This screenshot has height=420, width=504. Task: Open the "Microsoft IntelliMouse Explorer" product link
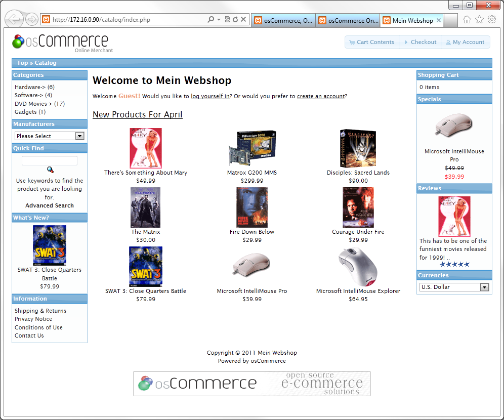tap(358, 291)
